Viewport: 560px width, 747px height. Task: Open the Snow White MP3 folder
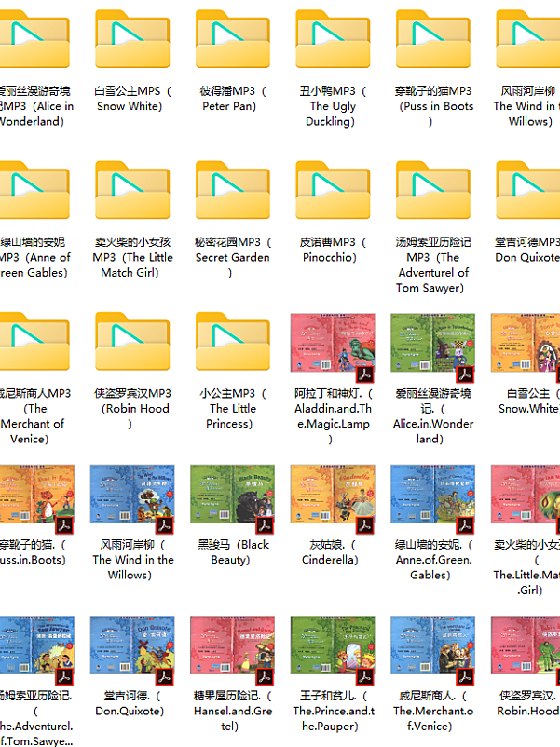[x=132, y=41]
